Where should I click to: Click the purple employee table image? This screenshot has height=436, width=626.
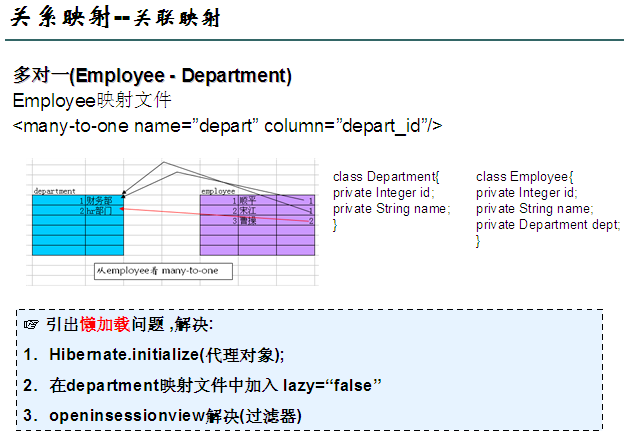258,225
